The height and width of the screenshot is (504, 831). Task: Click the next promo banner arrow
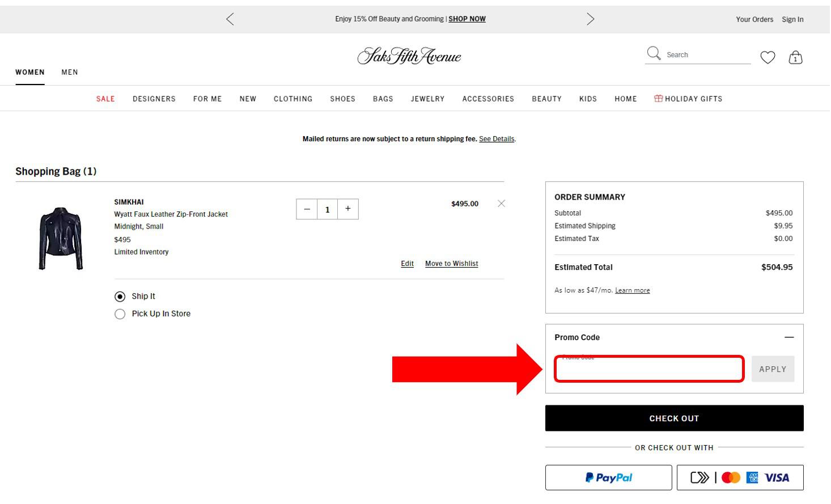[x=591, y=19]
